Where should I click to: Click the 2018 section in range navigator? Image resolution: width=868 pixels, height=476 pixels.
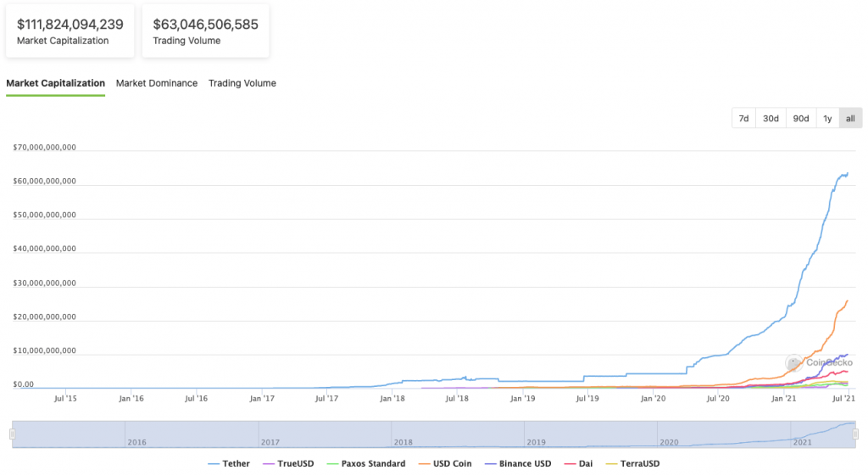coord(457,434)
